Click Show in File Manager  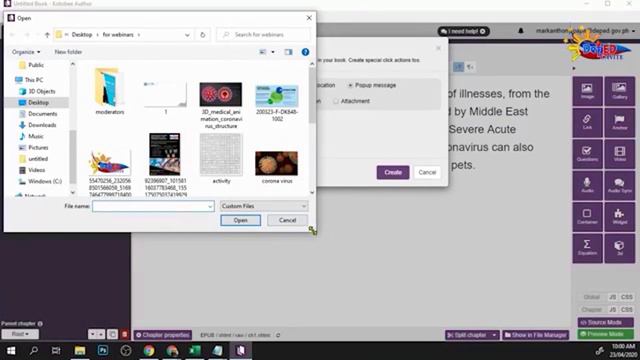pyautogui.click(x=536, y=335)
